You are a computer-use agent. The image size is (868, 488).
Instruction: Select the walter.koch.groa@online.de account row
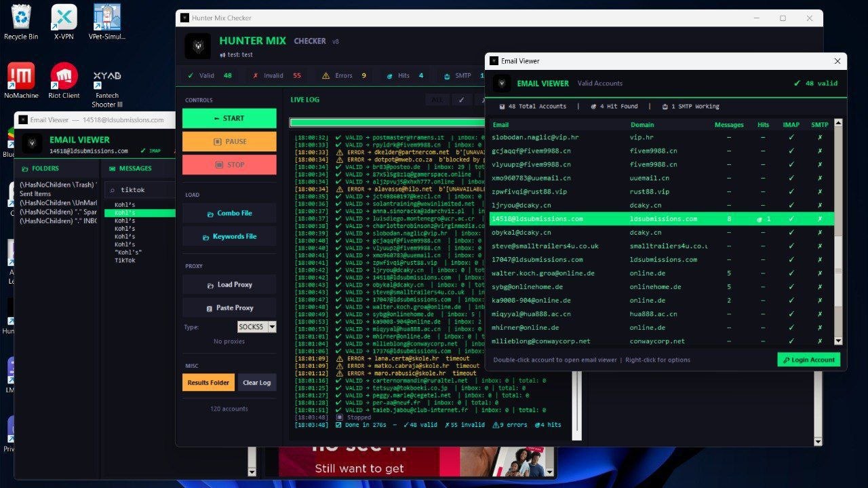[661, 273]
